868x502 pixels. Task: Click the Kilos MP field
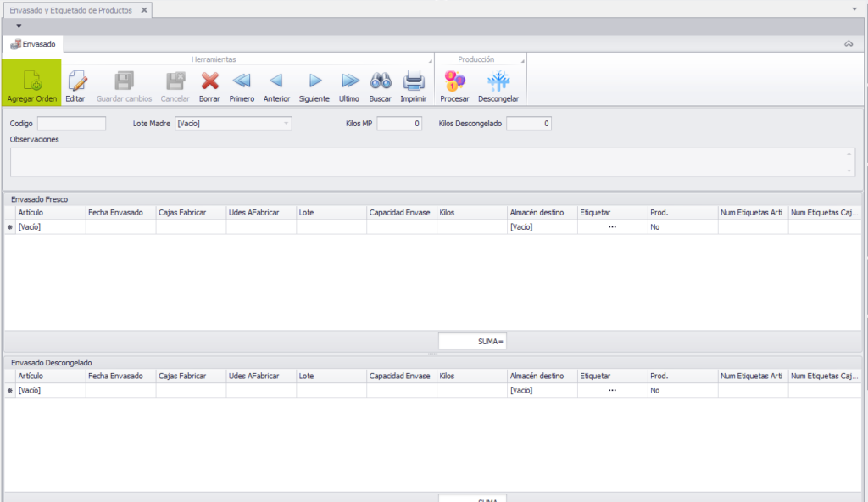[399, 124]
